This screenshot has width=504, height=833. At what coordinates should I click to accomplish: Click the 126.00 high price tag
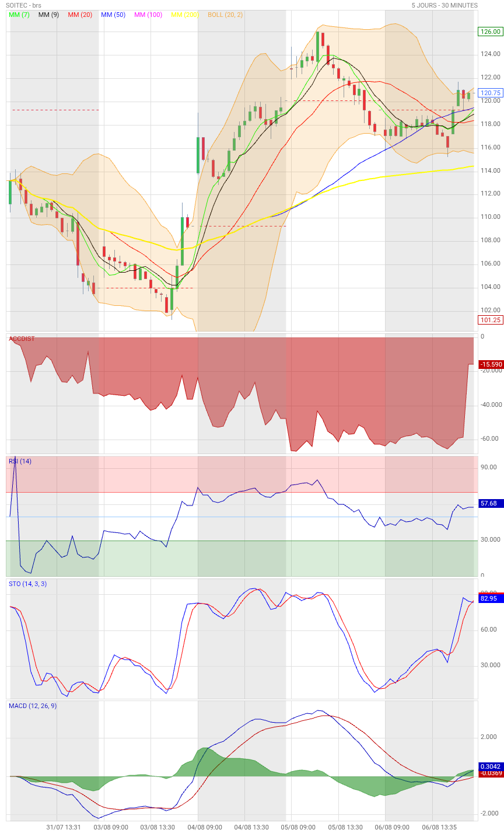tap(490, 32)
